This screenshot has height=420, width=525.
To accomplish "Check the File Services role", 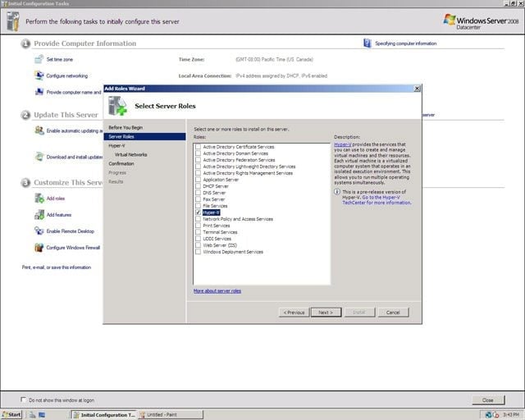I will pyautogui.click(x=199, y=206).
